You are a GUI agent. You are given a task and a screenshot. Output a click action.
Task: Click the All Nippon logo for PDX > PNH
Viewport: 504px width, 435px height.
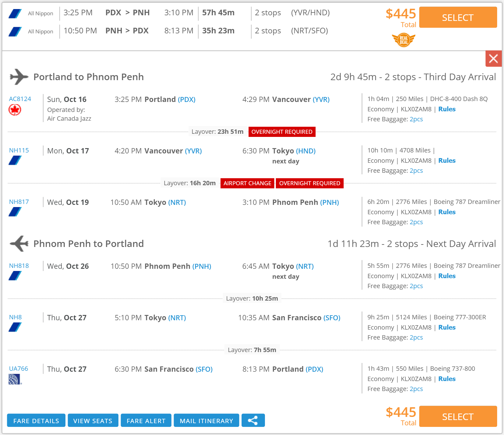(15, 13)
